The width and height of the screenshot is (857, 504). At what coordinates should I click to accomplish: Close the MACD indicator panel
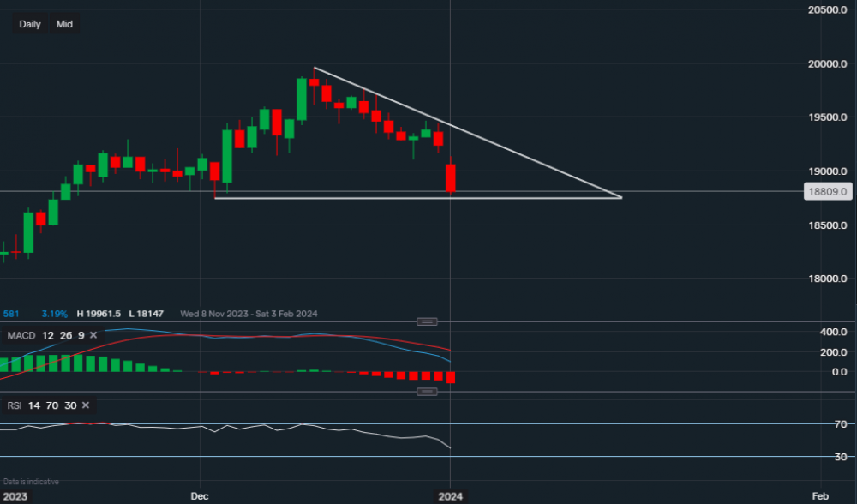93,335
